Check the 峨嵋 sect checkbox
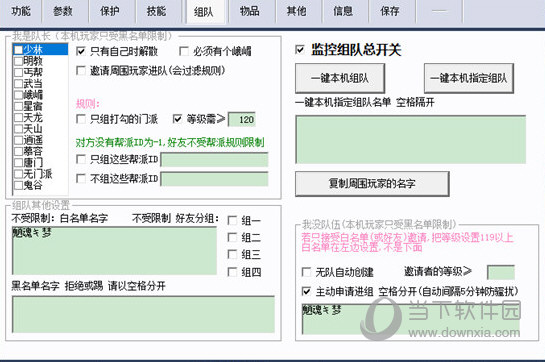The width and height of the screenshot is (545, 362). [x=18, y=95]
